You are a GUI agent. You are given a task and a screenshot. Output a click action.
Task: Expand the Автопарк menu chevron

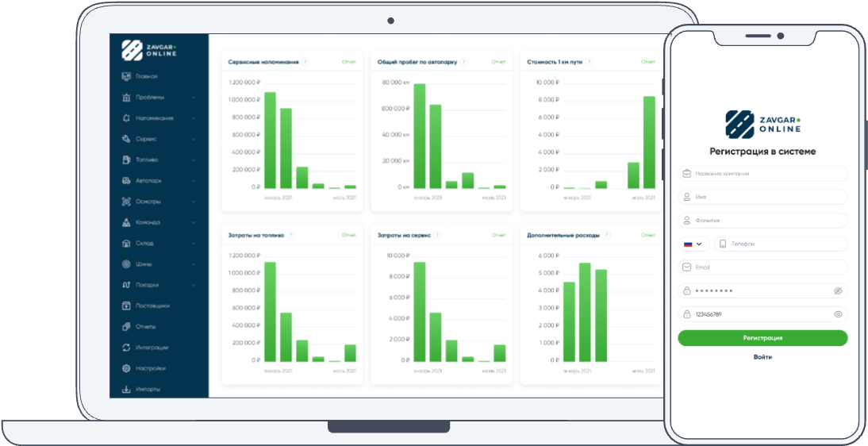(194, 181)
